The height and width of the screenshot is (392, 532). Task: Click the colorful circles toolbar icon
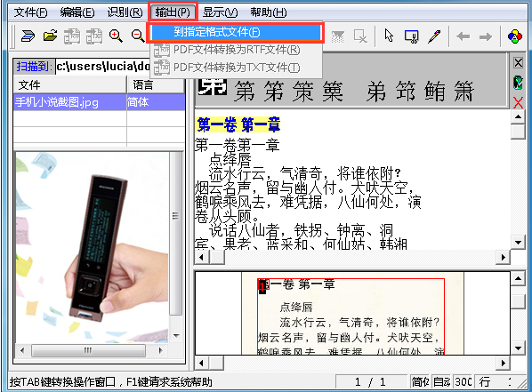(x=515, y=36)
